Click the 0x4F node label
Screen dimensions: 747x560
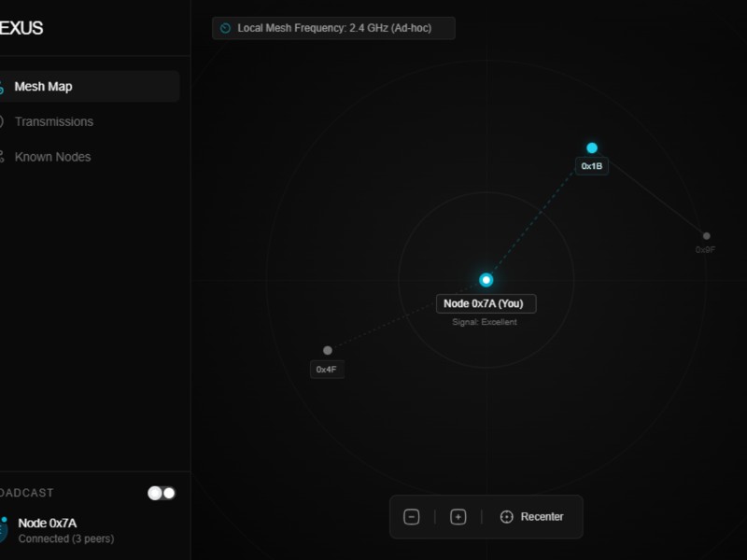tap(326, 370)
